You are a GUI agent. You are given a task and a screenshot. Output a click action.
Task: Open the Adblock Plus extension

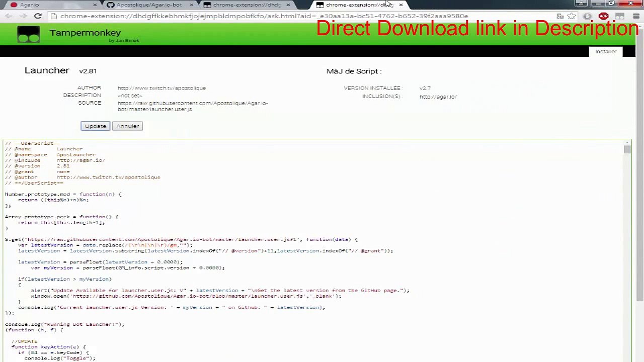[x=603, y=16]
